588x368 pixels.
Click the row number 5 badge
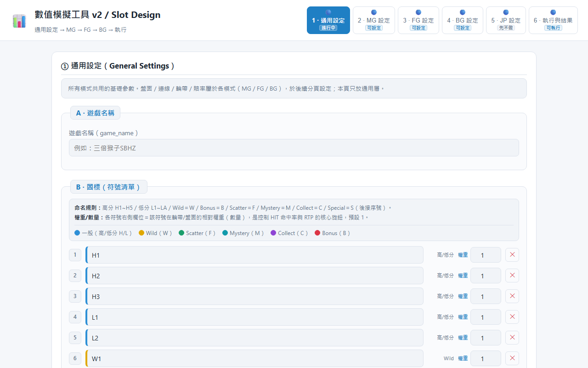75,338
